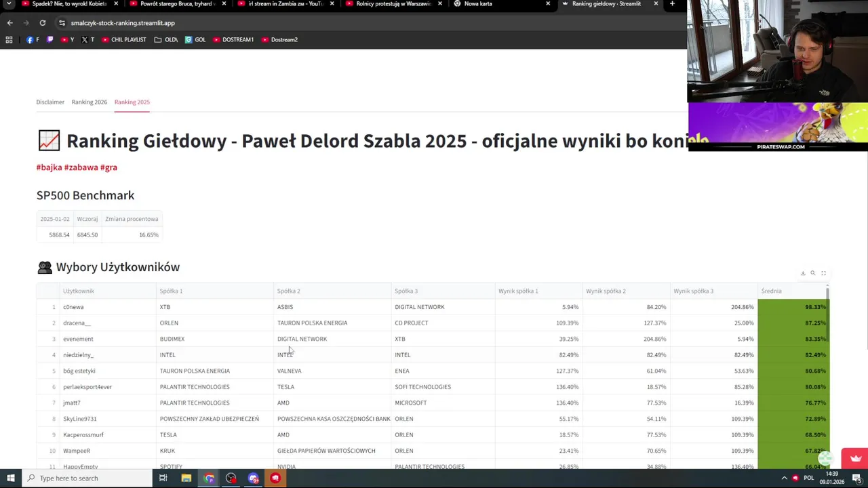Click the SOFI TECHNOLOGIES cell
Viewport: 868px width, 488px height.
click(443, 387)
